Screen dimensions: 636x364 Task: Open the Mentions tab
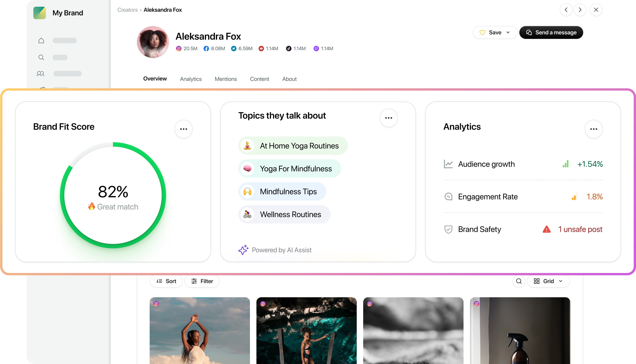click(x=225, y=79)
